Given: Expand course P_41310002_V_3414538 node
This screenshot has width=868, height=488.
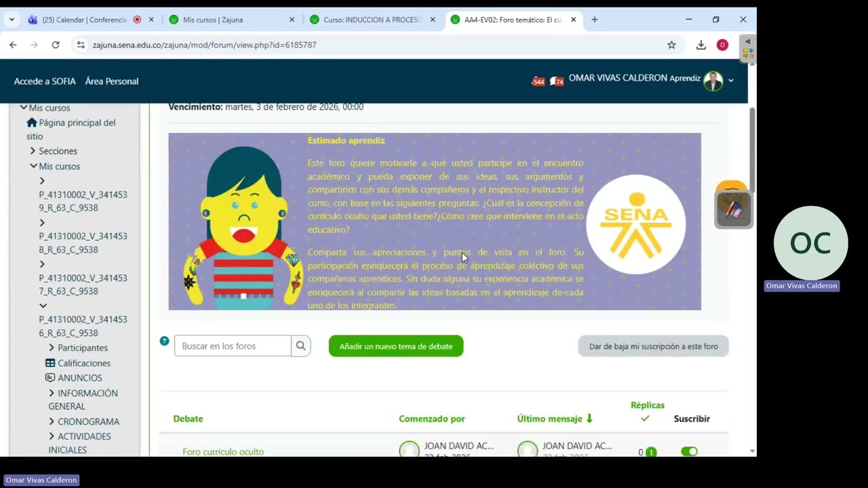Looking at the screenshot, I should click(42, 223).
